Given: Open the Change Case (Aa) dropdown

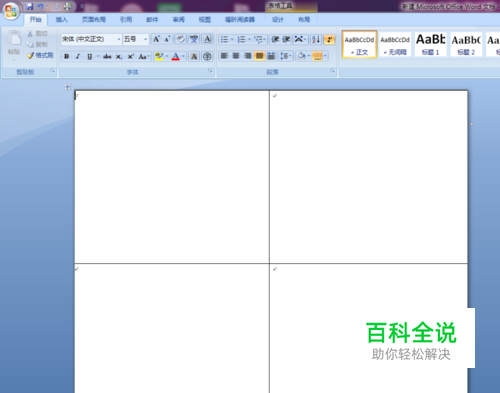Looking at the screenshot, I should [144, 56].
